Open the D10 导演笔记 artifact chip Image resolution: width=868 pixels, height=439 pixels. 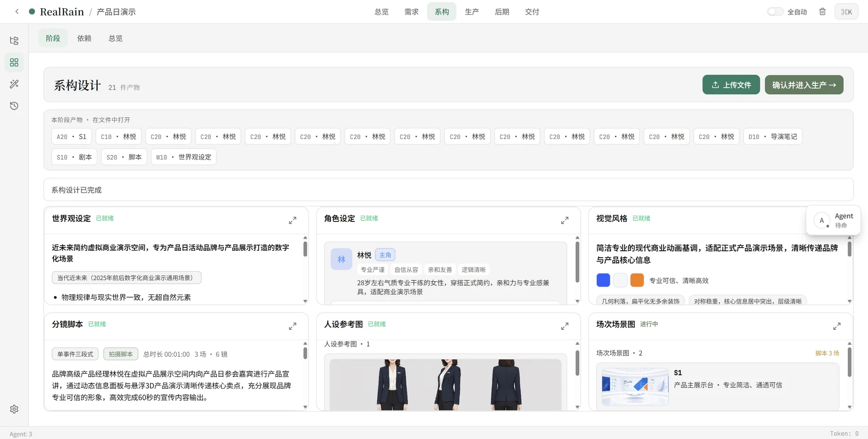click(x=773, y=137)
